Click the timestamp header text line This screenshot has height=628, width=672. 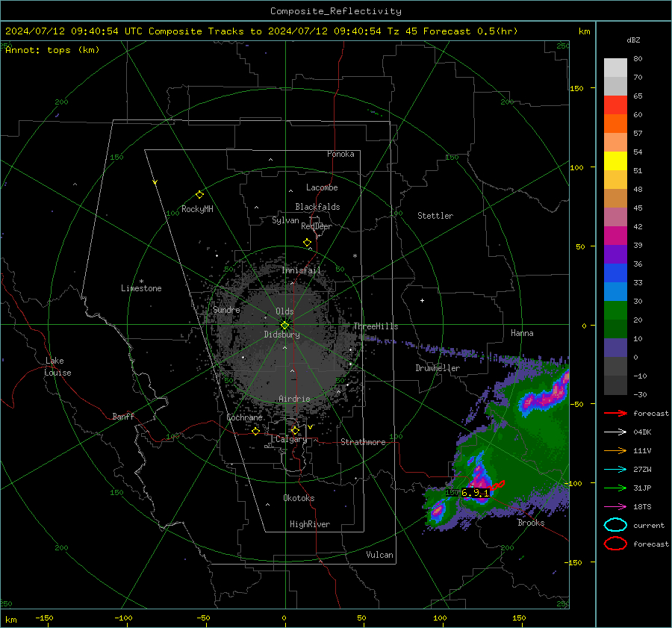click(x=261, y=31)
